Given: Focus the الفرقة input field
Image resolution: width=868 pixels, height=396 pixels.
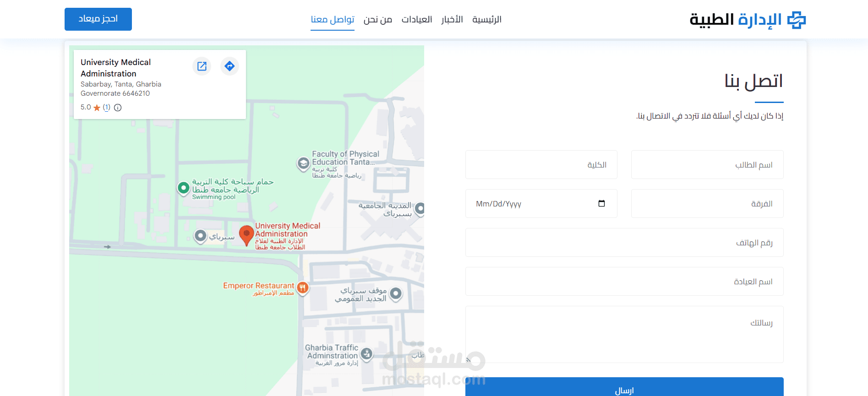Looking at the screenshot, I should (x=707, y=204).
